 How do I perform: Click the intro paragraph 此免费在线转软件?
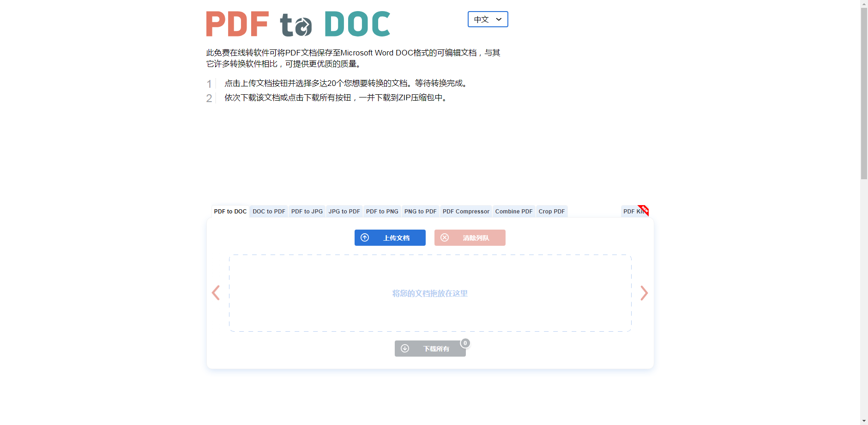tap(353, 58)
